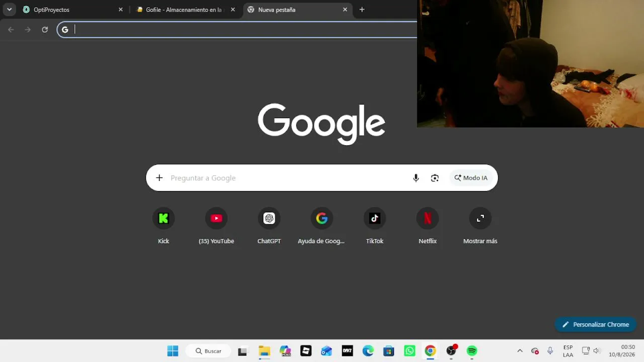Expand the tab search dropdown
The image size is (644, 362).
point(9,10)
